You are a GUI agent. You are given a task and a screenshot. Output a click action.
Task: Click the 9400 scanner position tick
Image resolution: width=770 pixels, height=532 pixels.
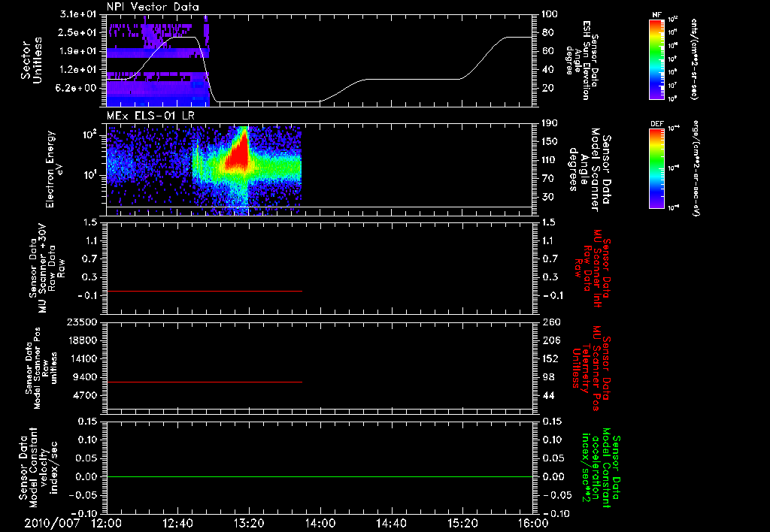[84, 377]
